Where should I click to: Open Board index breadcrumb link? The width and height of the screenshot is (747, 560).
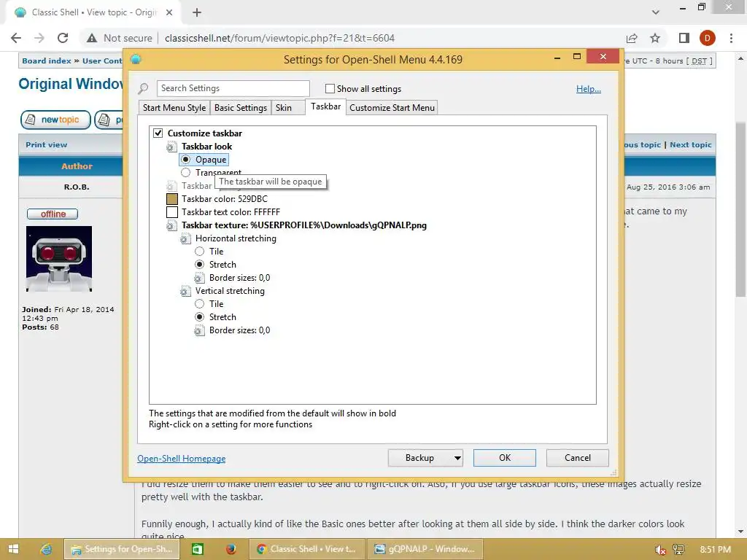(46, 61)
